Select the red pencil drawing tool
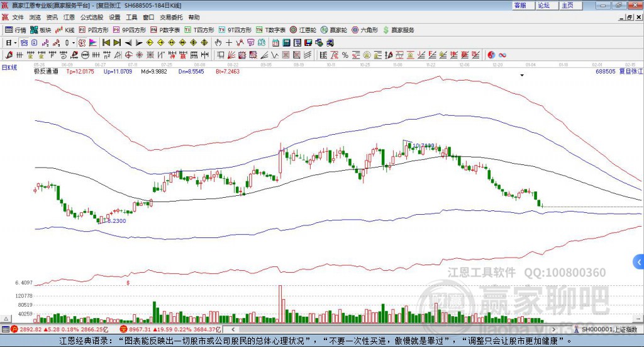 point(9,55)
